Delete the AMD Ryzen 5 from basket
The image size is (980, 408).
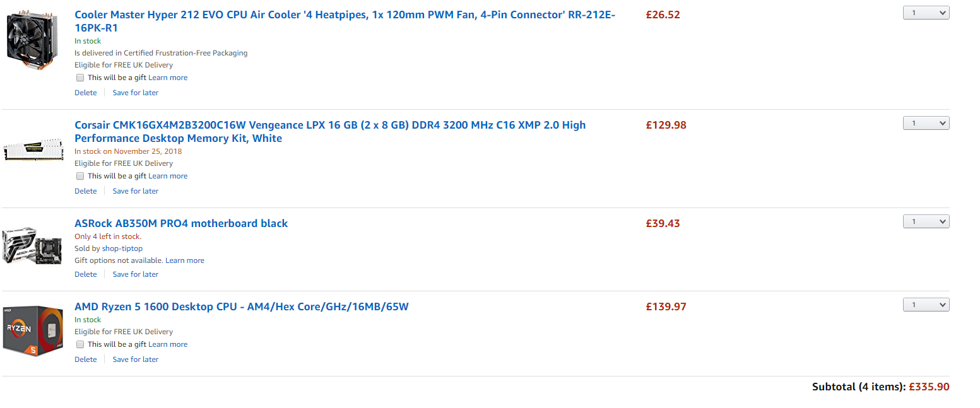[86, 359]
